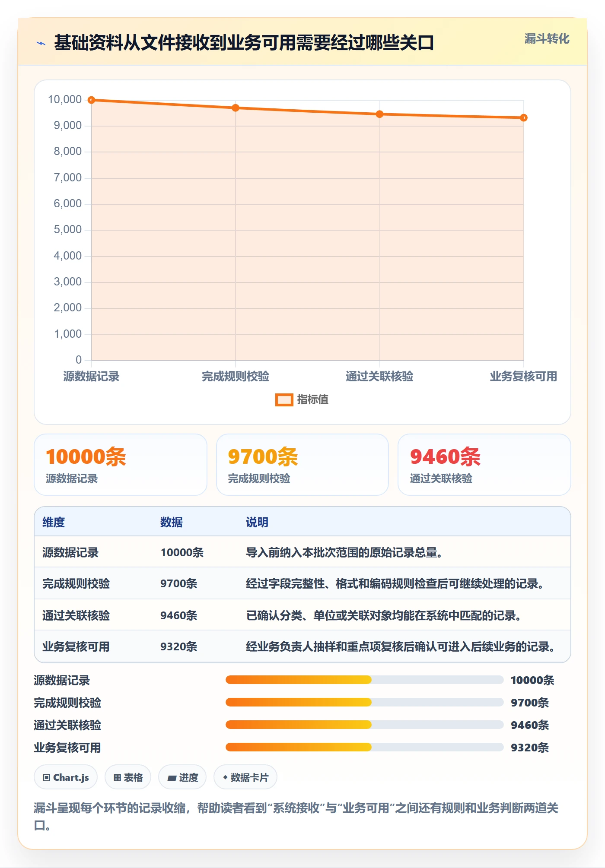The image size is (605, 868).
Task: Toggle the 指标值 legend swatch
Action: pyautogui.click(x=284, y=400)
